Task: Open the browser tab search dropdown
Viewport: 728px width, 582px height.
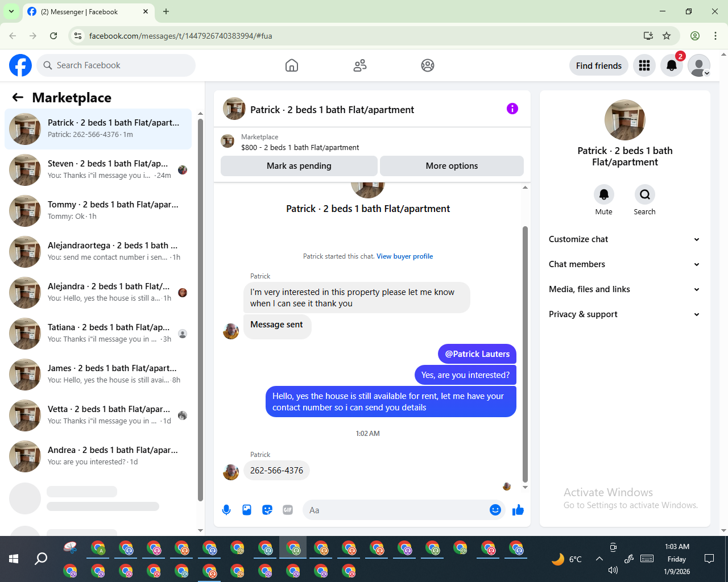Action: click(11, 11)
